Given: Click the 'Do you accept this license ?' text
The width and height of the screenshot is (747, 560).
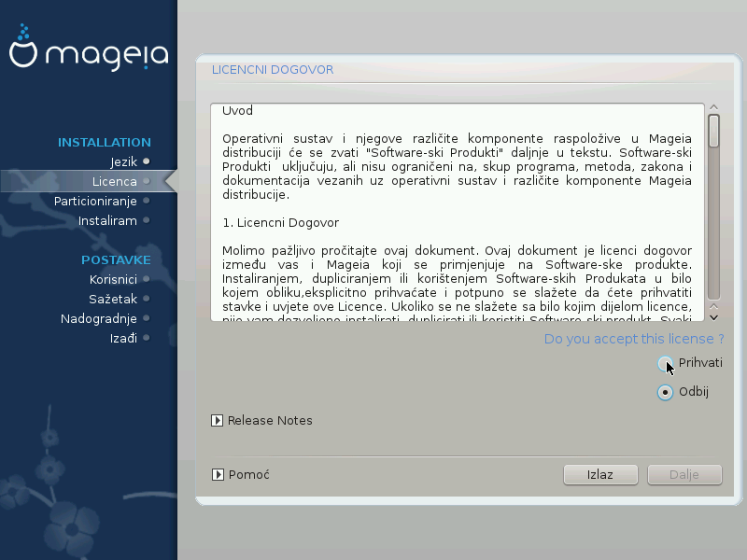Looking at the screenshot, I should tap(634, 339).
